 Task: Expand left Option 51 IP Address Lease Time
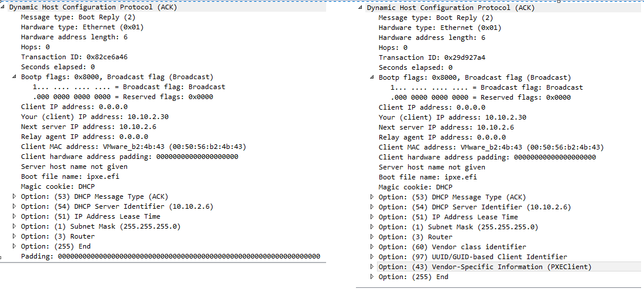(15, 216)
